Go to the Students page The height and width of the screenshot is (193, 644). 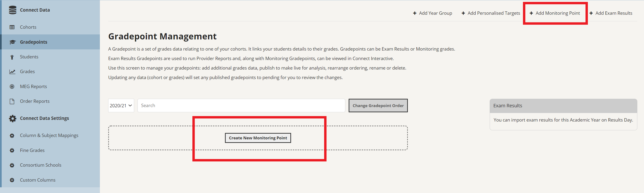(x=50, y=57)
